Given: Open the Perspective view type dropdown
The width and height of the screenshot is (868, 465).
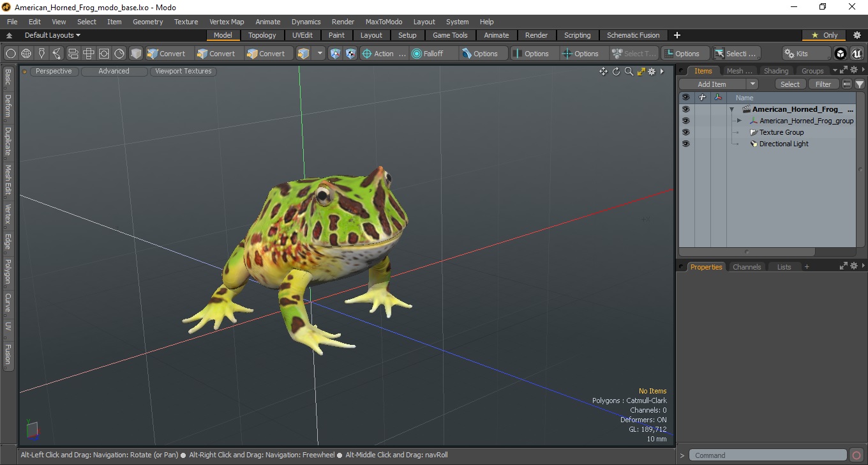Looking at the screenshot, I should click(x=54, y=72).
